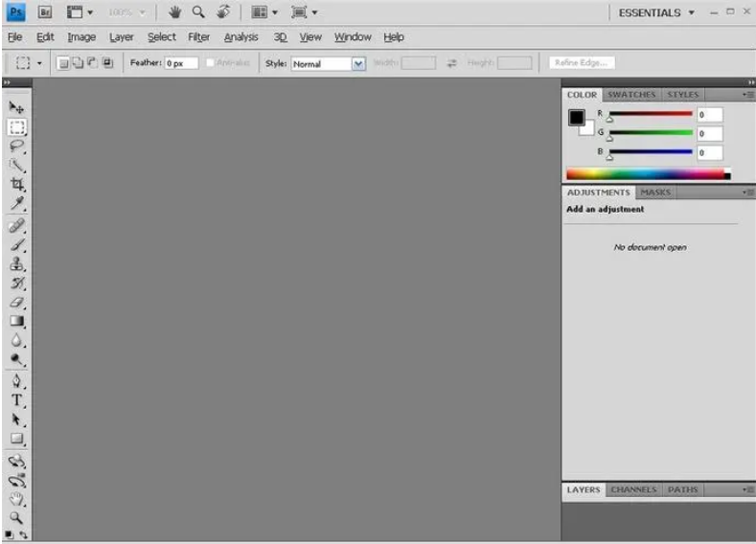Select the Hand tool in toolbox

click(17, 499)
